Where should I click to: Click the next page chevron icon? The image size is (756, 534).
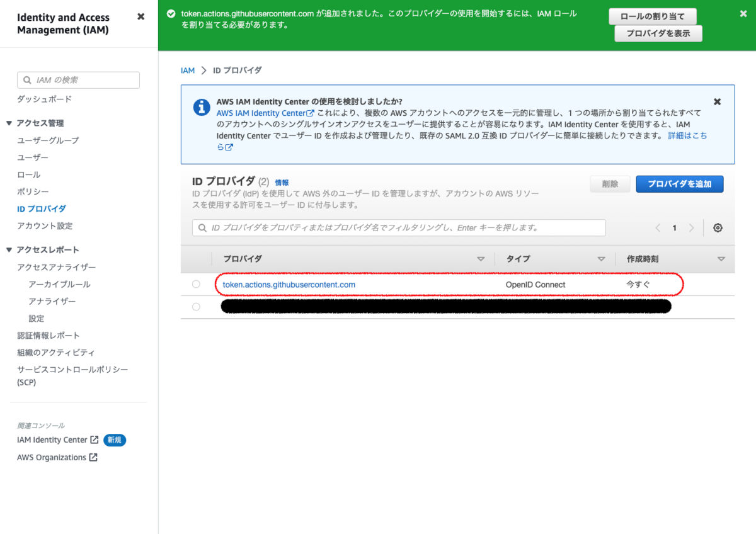(x=690, y=228)
